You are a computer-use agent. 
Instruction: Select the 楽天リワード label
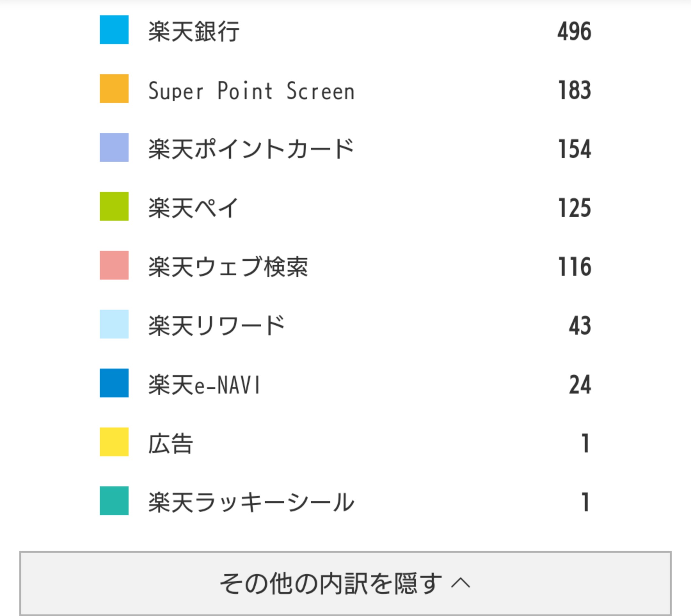(217, 326)
